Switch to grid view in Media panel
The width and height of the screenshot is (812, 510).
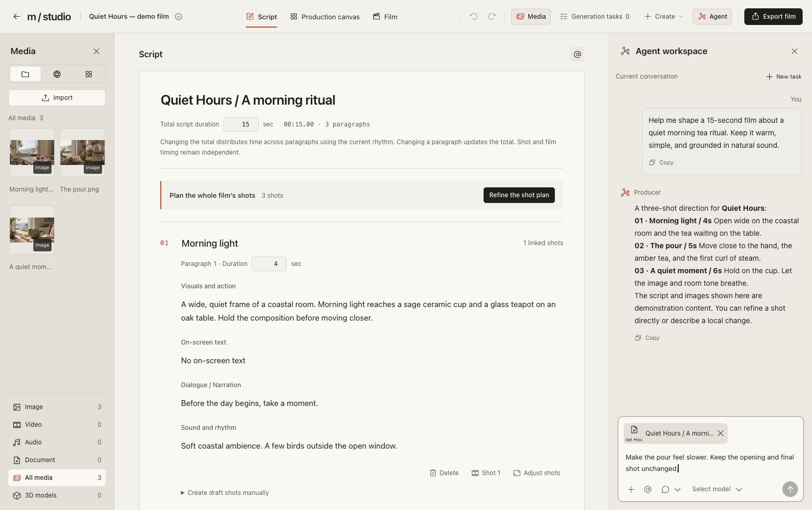click(88, 74)
